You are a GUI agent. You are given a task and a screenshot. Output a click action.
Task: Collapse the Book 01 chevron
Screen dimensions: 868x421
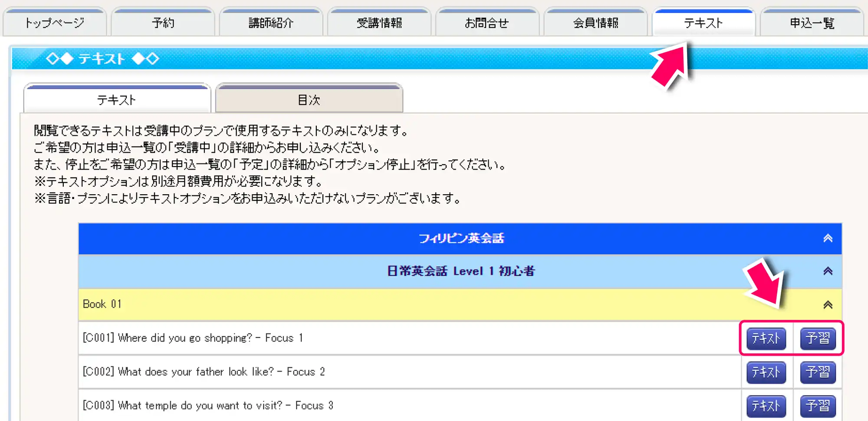coord(828,304)
